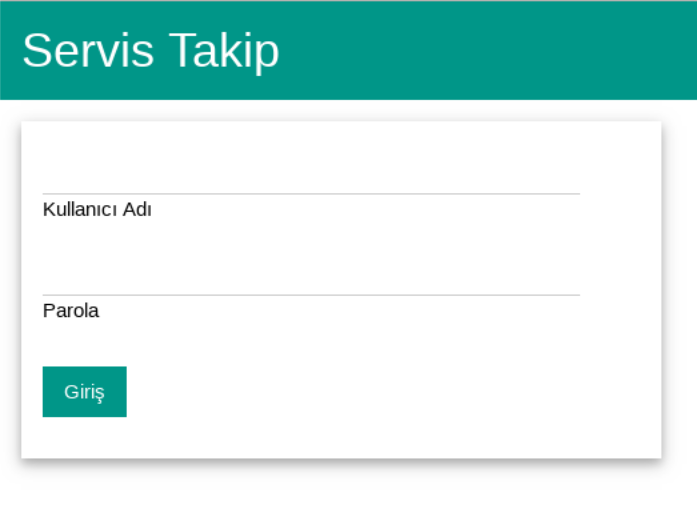
Task: Click the Parola label text
Action: coord(71,310)
